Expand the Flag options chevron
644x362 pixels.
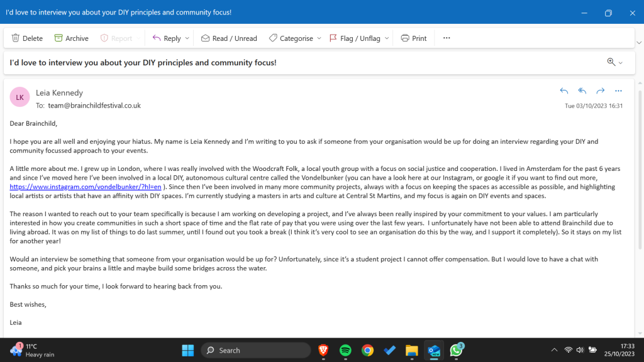(x=387, y=38)
